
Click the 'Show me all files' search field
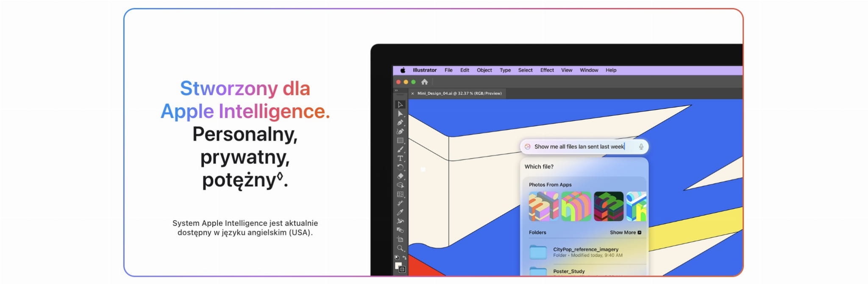[584, 147]
